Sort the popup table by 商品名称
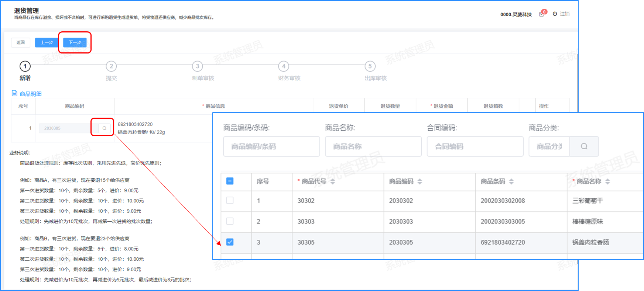This screenshot has width=644, height=291. pos(608,181)
